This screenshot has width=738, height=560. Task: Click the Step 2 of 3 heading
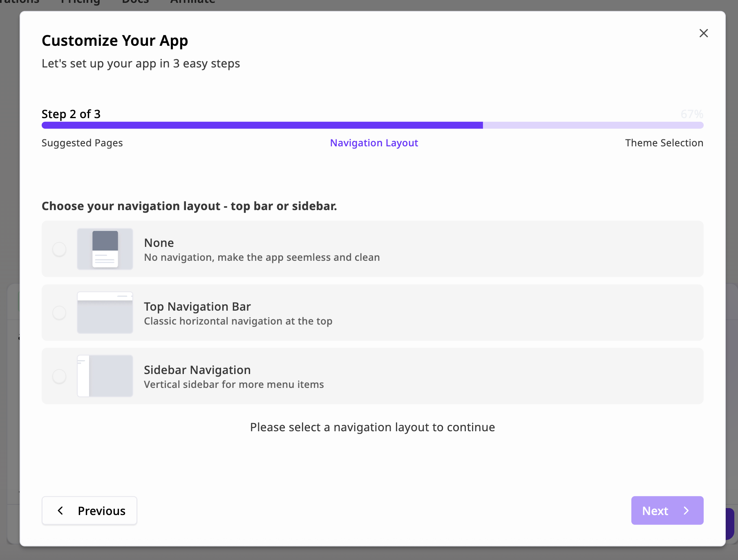point(71,114)
